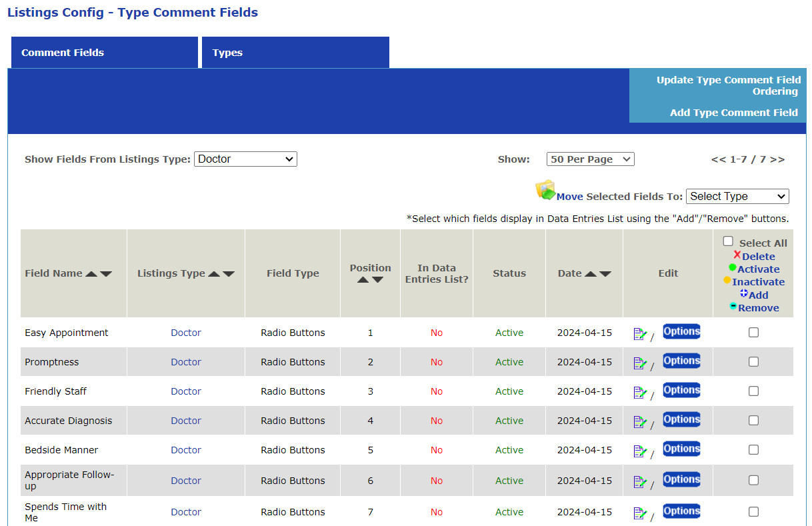Click the edit icon for Bedside Manner row
This screenshot has height=526, width=812.
coord(640,451)
